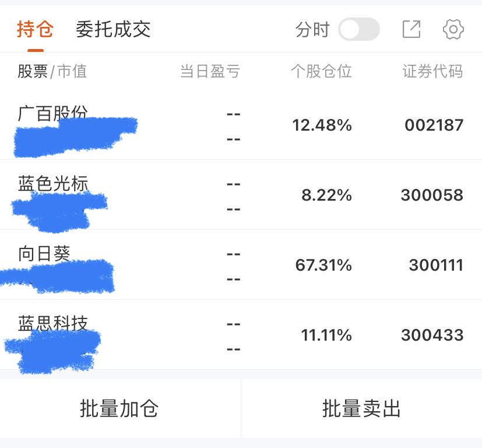Click the 证券代码 column header
The width and height of the screenshot is (482, 448).
tap(432, 71)
